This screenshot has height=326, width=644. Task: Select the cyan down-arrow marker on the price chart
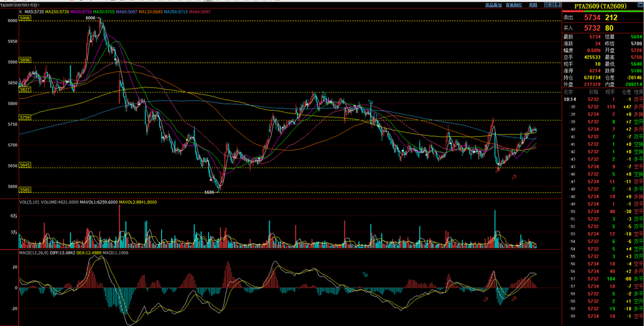click(371, 102)
